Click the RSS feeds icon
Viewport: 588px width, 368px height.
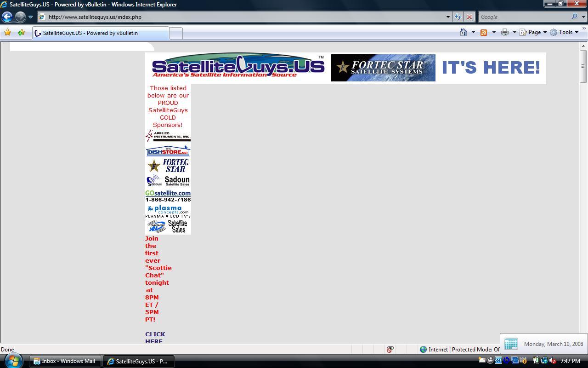point(484,32)
